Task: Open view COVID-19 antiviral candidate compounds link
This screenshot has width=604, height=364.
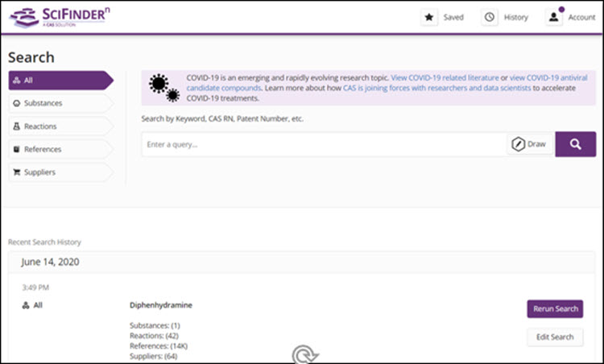Action: [387, 83]
